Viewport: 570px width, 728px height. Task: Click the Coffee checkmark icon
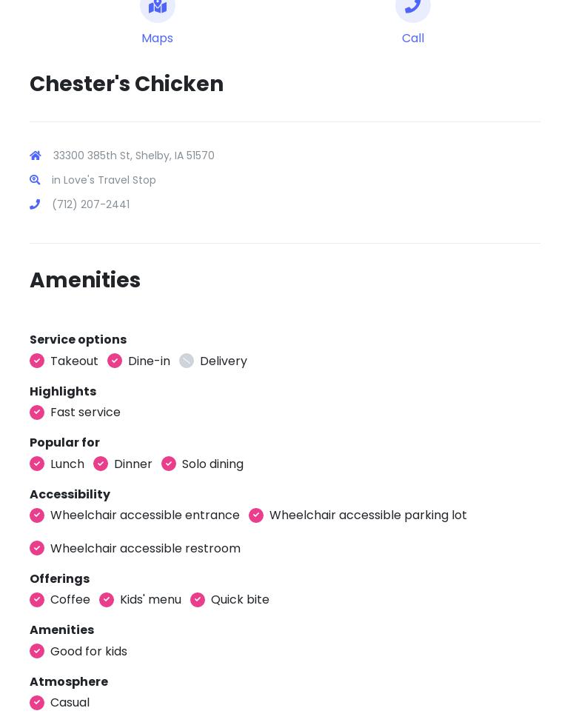pyautogui.click(x=37, y=600)
